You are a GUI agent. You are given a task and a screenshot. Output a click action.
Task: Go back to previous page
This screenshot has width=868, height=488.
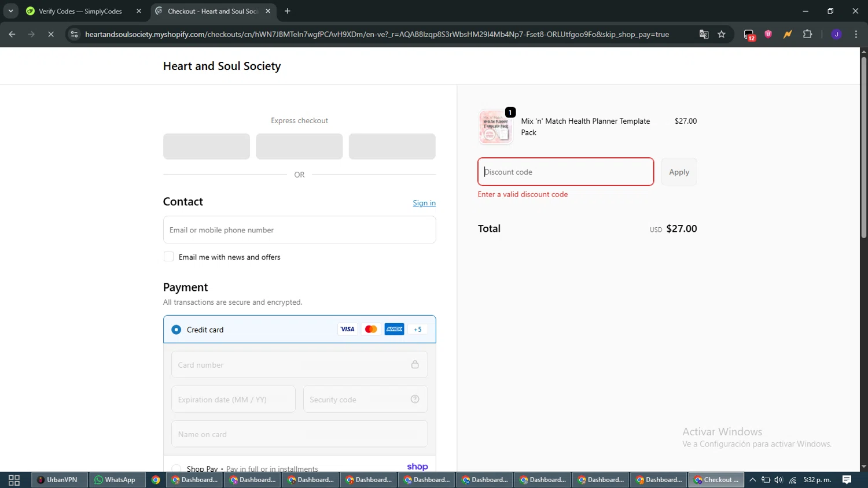click(12, 34)
